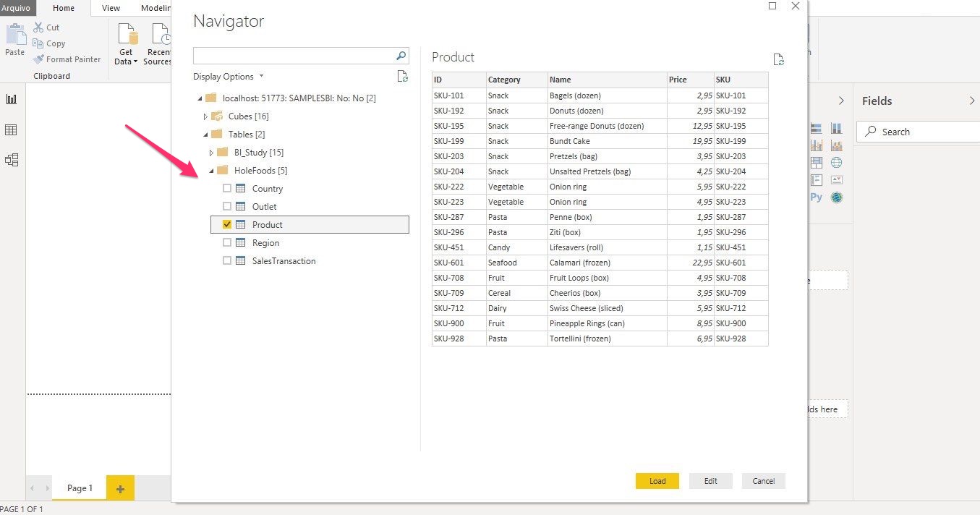Image resolution: width=980 pixels, height=515 pixels.
Task: Click the preview refresh icon above the Product table
Action: [x=778, y=59]
